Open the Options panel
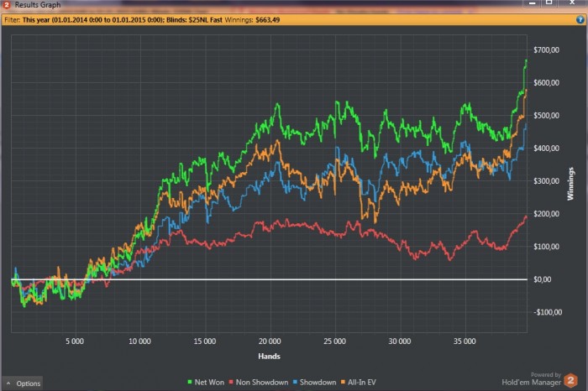This screenshot has width=588, height=391. pyautogui.click(x=22, y=383)
